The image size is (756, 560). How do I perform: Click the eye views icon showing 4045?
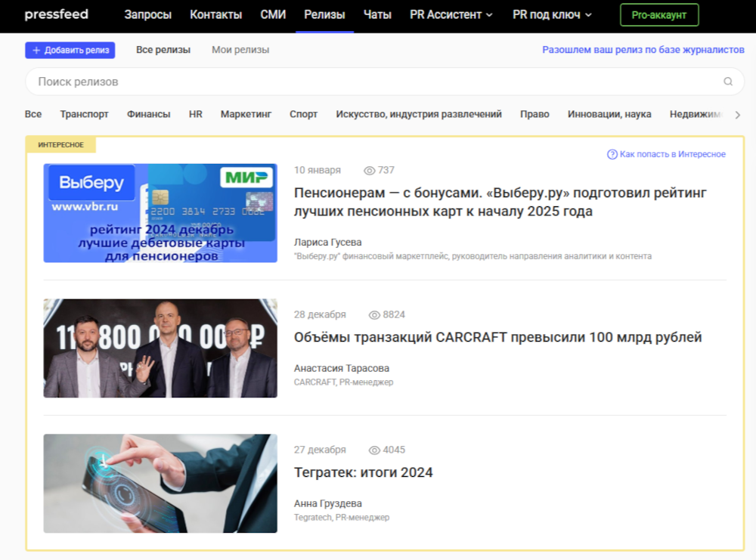[375, 450]
